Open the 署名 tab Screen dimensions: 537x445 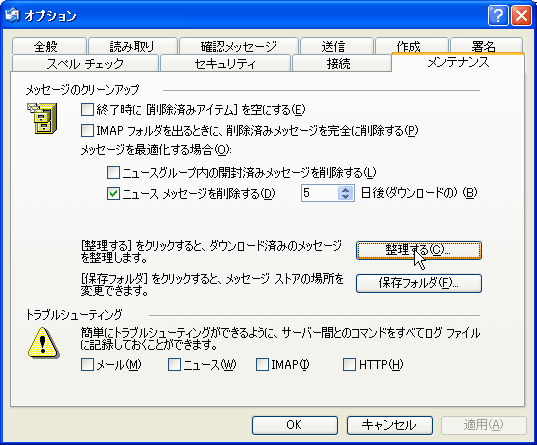pyautogui.click(x=483, y=46)
